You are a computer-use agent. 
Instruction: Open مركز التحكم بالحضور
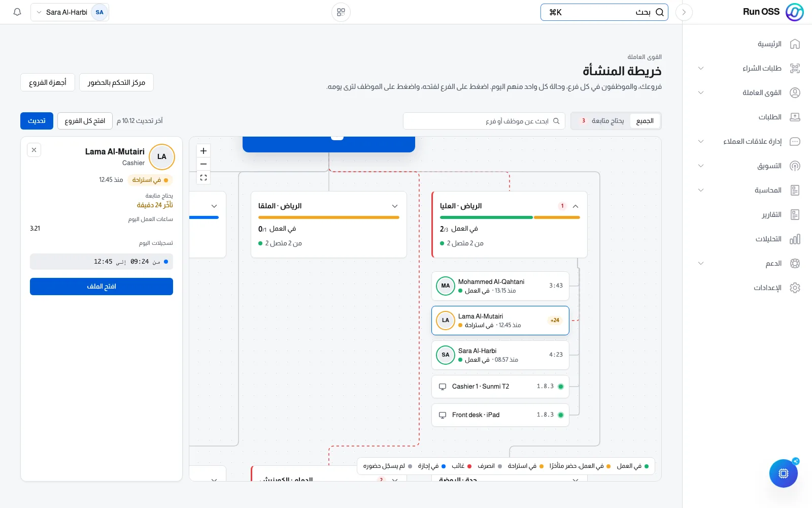click(116, 82)
